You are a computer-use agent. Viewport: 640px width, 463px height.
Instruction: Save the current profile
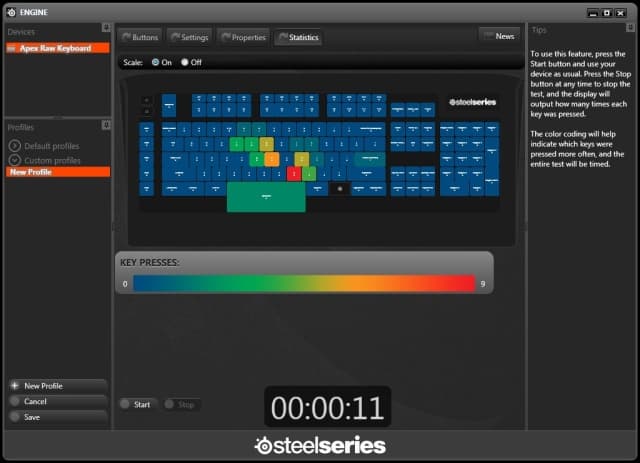(58, 417)
